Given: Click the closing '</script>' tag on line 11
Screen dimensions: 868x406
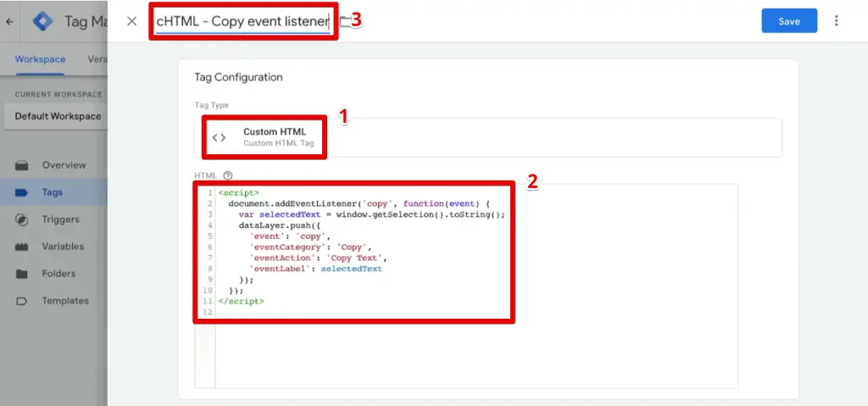Looking at the screenshot, I should pos(242,301).
